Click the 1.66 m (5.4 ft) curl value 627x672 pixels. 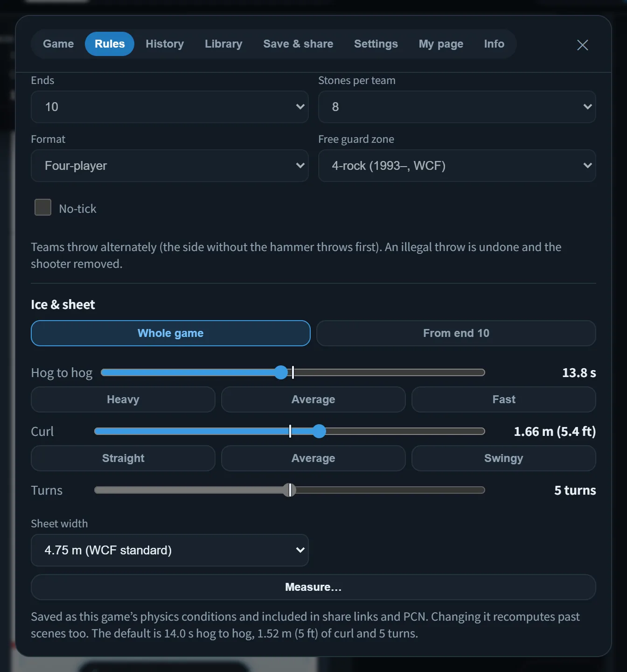tap(555, 432)
